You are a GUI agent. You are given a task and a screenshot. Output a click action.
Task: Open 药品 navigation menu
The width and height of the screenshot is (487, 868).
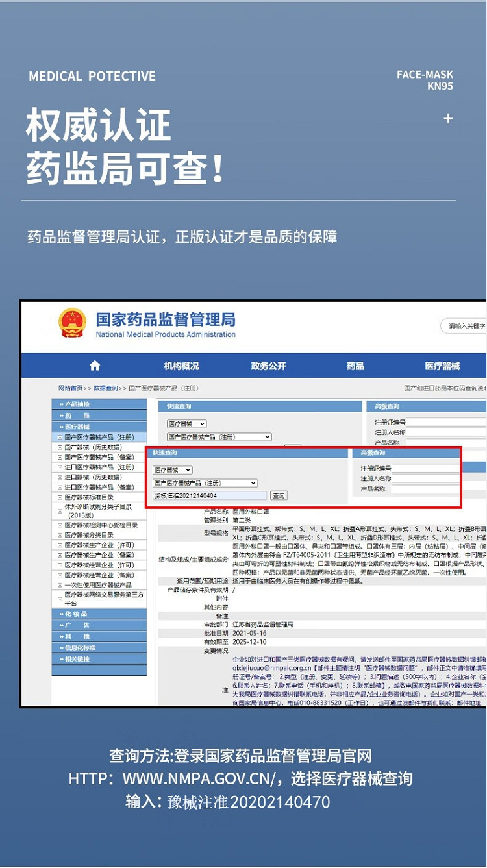[x=355, y=366]
